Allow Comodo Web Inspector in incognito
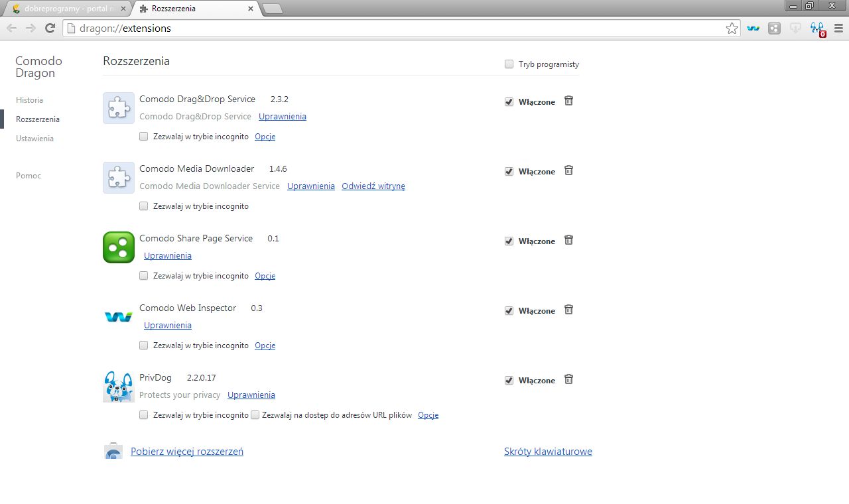The height and width of the screenshot is (504, 849). coord(144,346)
